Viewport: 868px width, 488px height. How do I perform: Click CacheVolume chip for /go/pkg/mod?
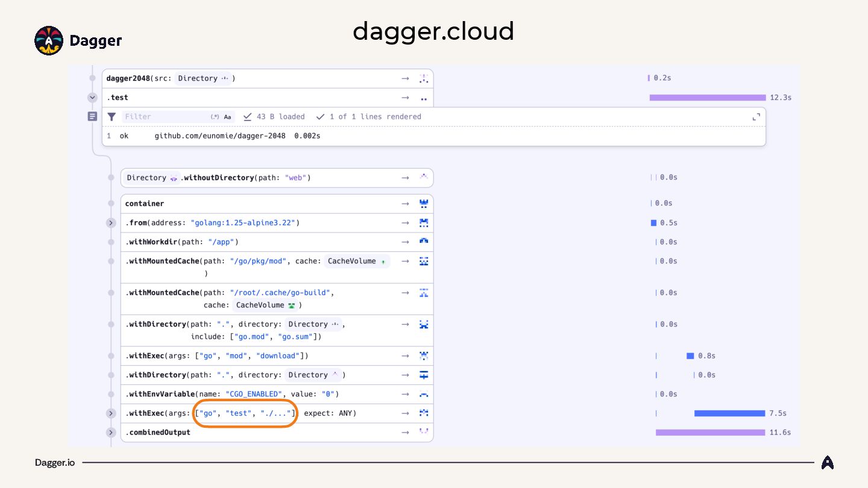357,261
